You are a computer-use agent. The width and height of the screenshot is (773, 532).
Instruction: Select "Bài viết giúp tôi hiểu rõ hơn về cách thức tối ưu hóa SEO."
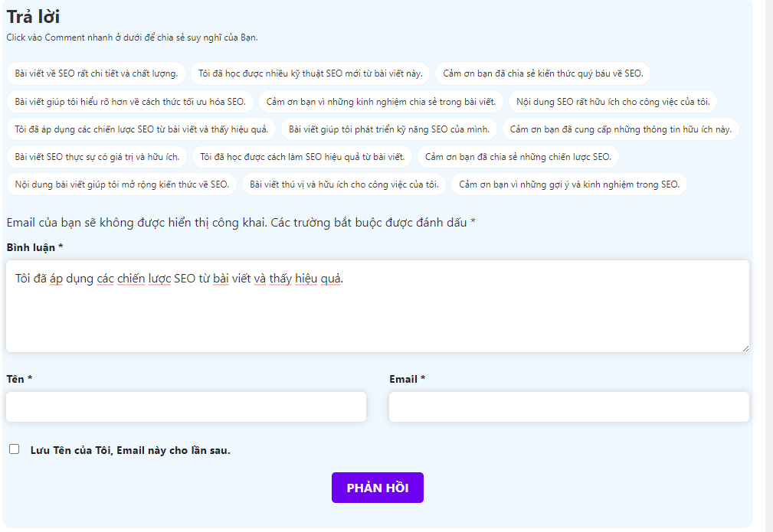129,101
